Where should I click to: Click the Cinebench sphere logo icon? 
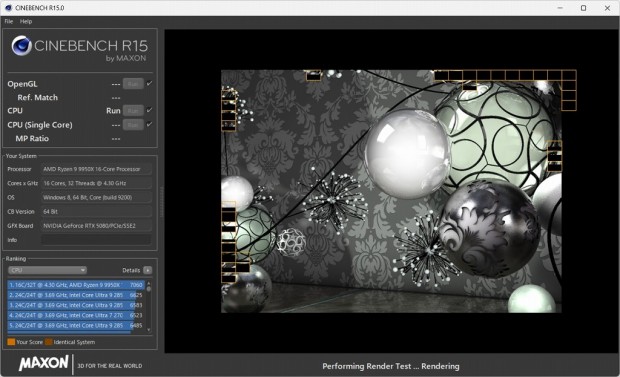point(21,45)
